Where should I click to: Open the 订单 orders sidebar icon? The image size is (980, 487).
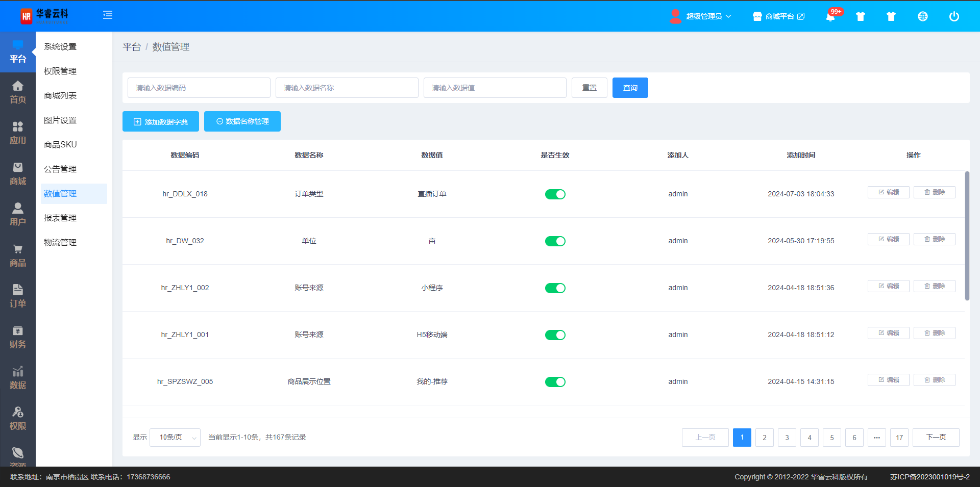(18, 296)
